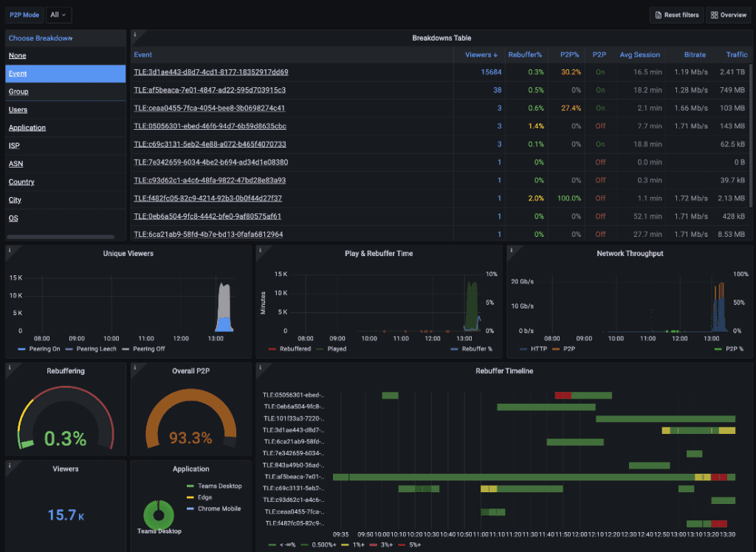
Task: Click the Breakdowns Table info icon
Action: tap(135, 34)
